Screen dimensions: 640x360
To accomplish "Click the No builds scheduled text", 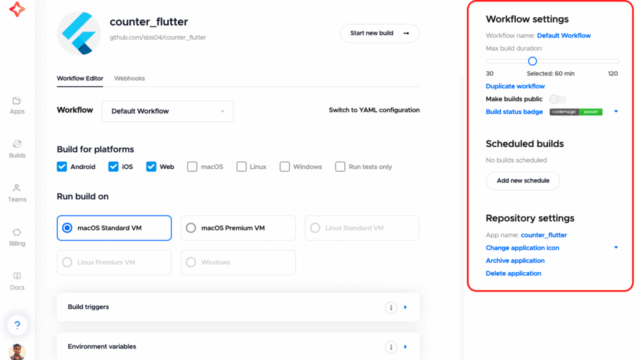I will (516, 160).
